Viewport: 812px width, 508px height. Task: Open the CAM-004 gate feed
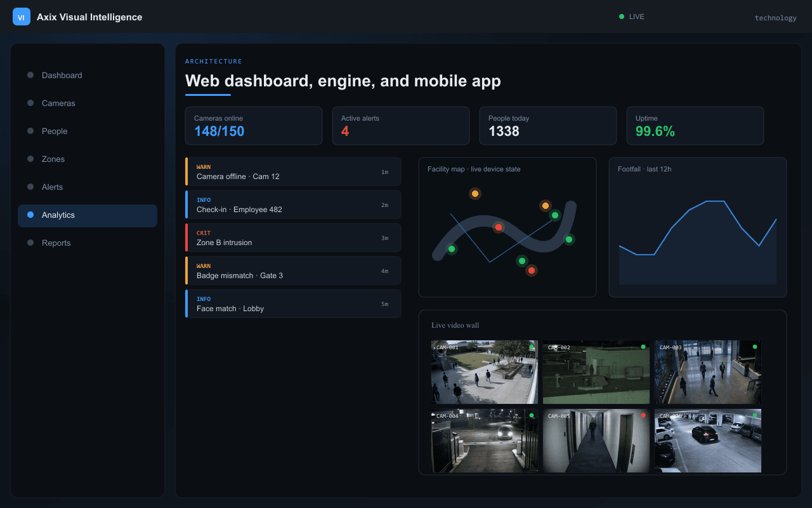pyautogui.click(x=485, y=441)
